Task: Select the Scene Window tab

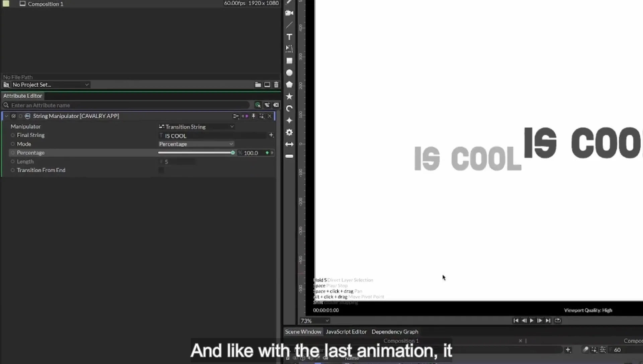Action: [303, 332]
